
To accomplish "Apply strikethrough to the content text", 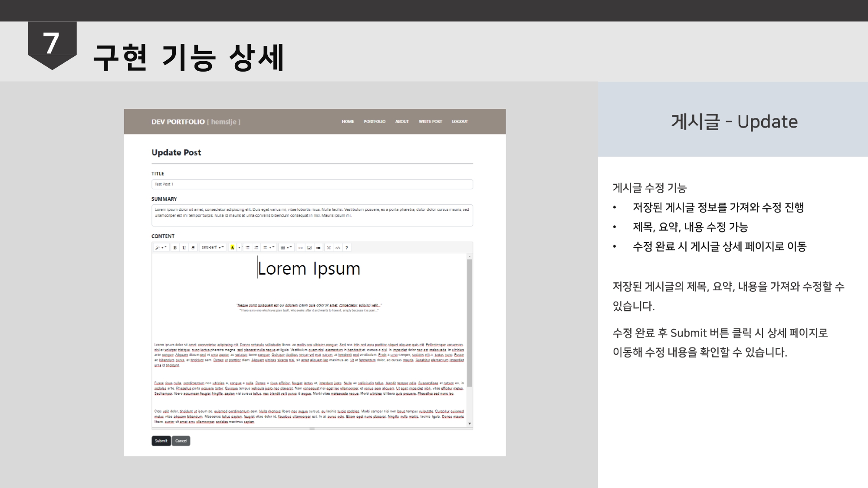I will tap(192, 248).
